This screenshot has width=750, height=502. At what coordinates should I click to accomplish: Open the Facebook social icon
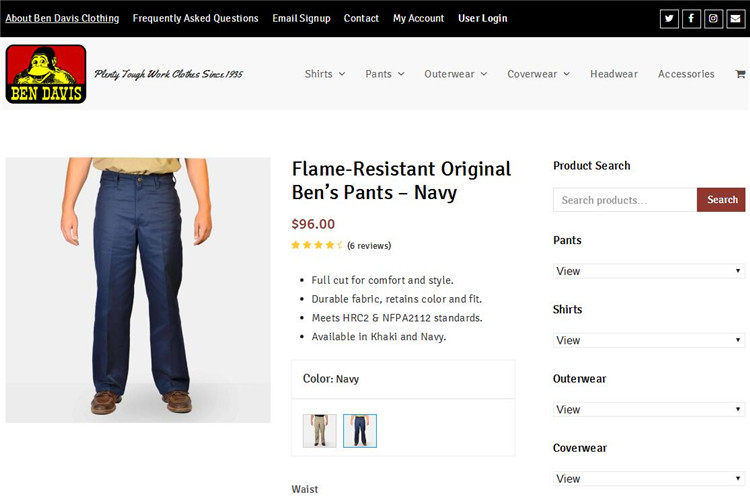pyautogui.click(x=691, y=19)
